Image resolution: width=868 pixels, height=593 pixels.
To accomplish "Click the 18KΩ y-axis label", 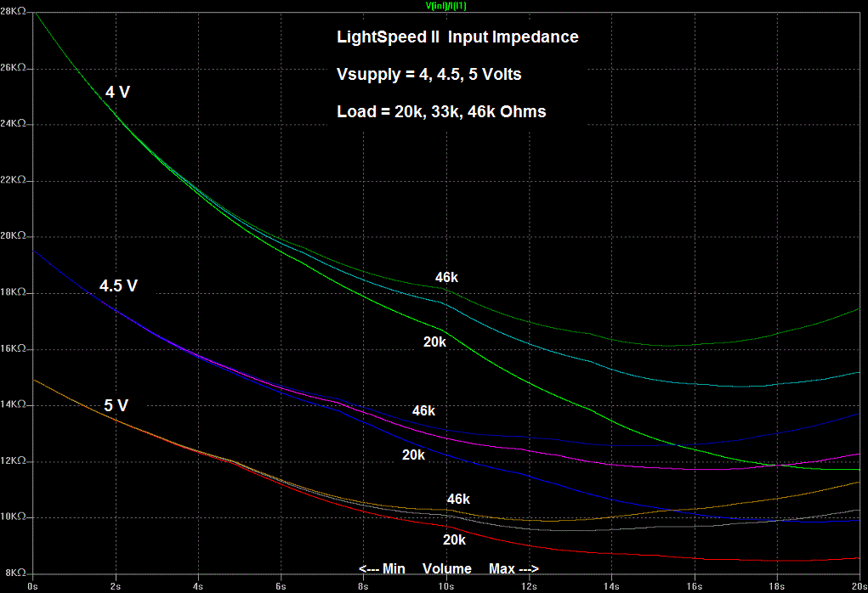I will 14,292.
